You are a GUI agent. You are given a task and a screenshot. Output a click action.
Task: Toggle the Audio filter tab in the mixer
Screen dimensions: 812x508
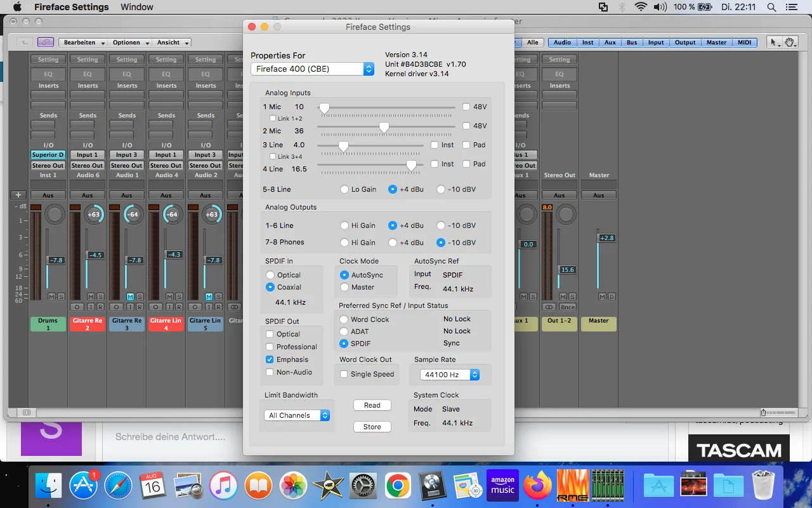pos(562,43)
